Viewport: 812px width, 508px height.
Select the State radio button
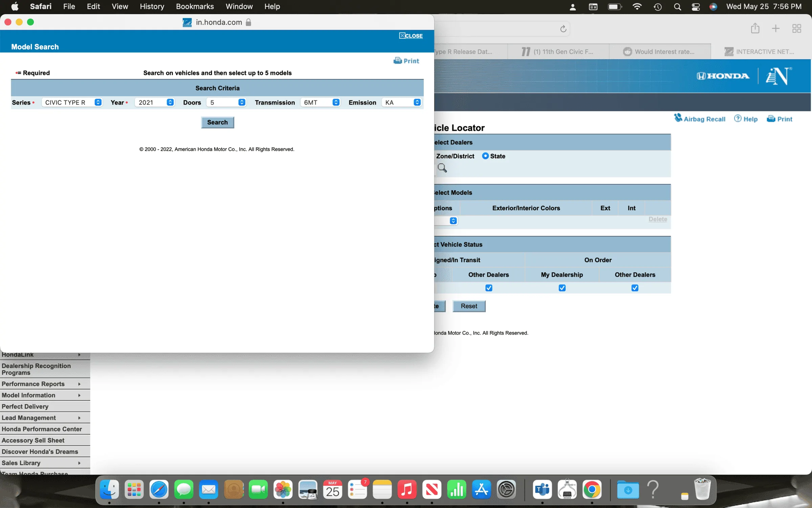coord(485,156)
